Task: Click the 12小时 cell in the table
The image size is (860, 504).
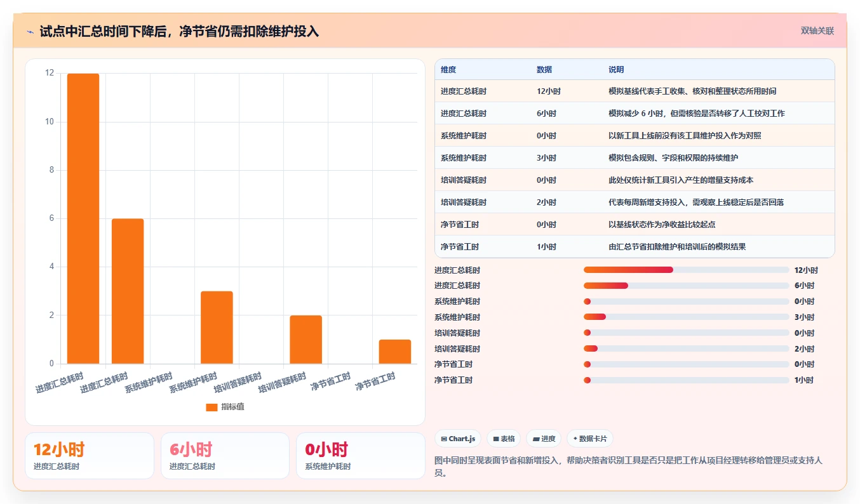Action: (x=549, y=91)
